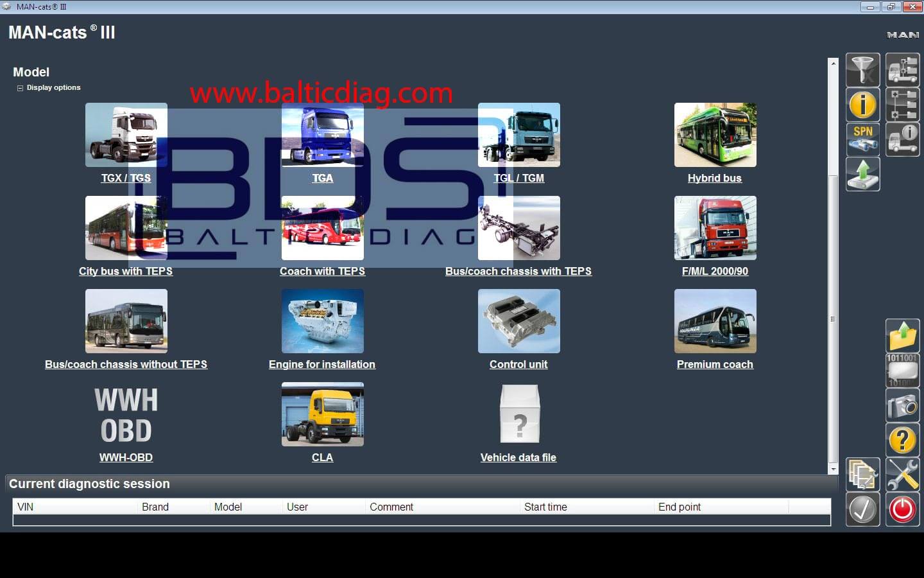Open the CLA link
The height and width of the screenshot is (578, 924).
[x=322, y=457]
